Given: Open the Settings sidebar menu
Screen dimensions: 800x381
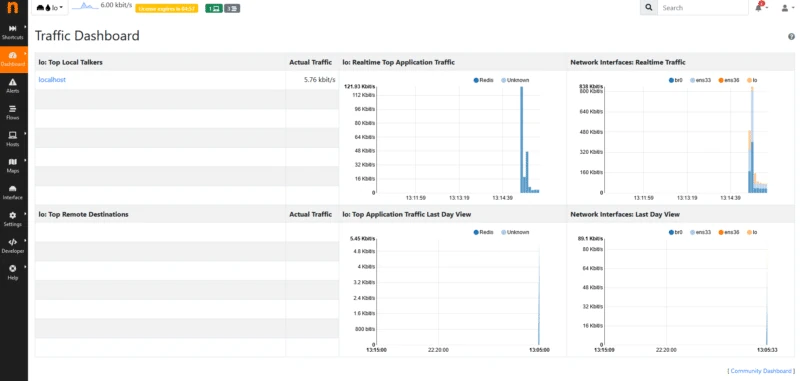Looking at the screenshot, I should (13, 219).
